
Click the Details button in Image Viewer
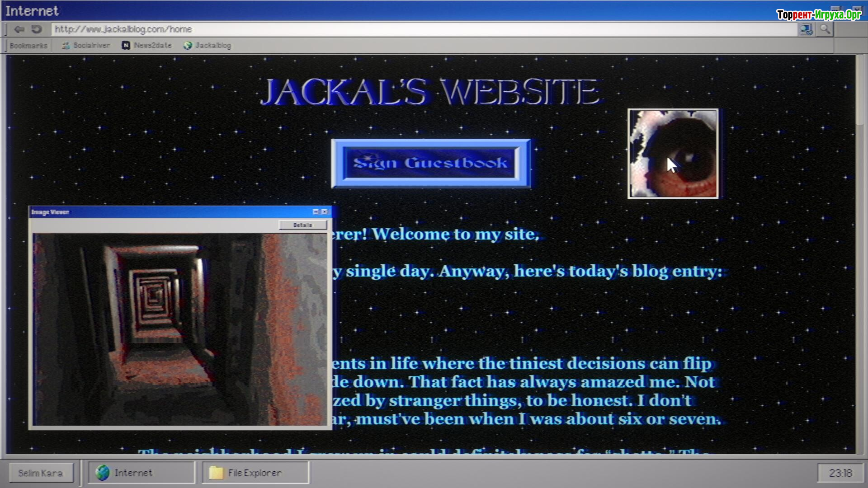click(302, 225)
